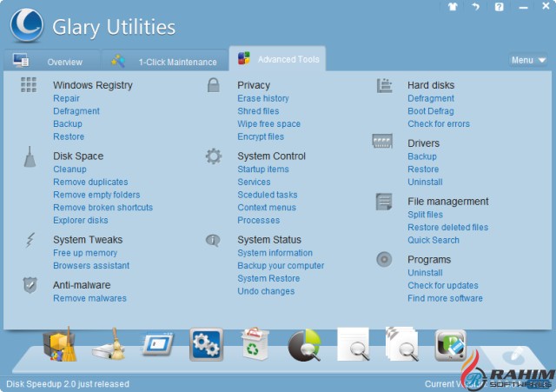Click the Hard disks chart icon
Image resolution: width=556 pixels, height=392 pixels.
(x=384, y=85)
